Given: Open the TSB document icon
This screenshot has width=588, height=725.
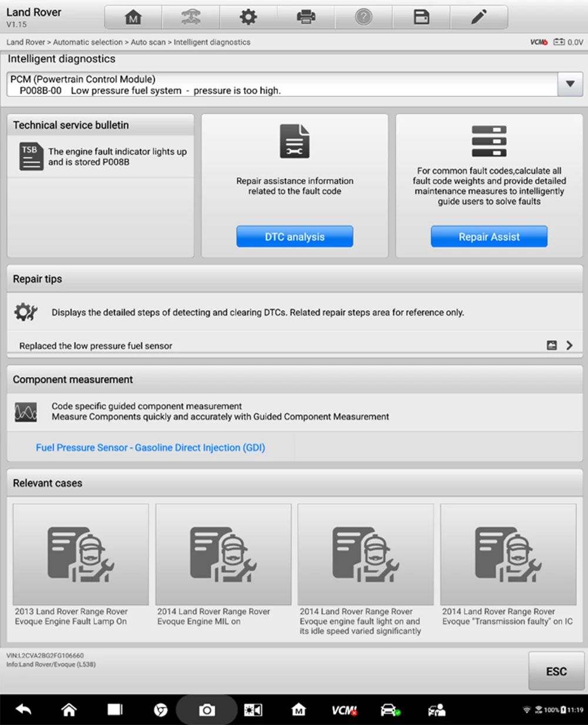Looking at the screenshot, I should click(31, 157).
